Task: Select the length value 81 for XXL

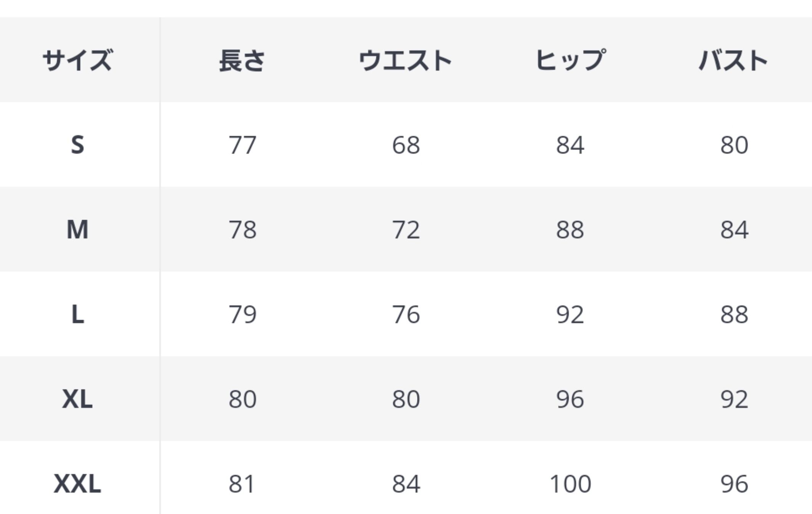Action: click(x=242, y=484)
